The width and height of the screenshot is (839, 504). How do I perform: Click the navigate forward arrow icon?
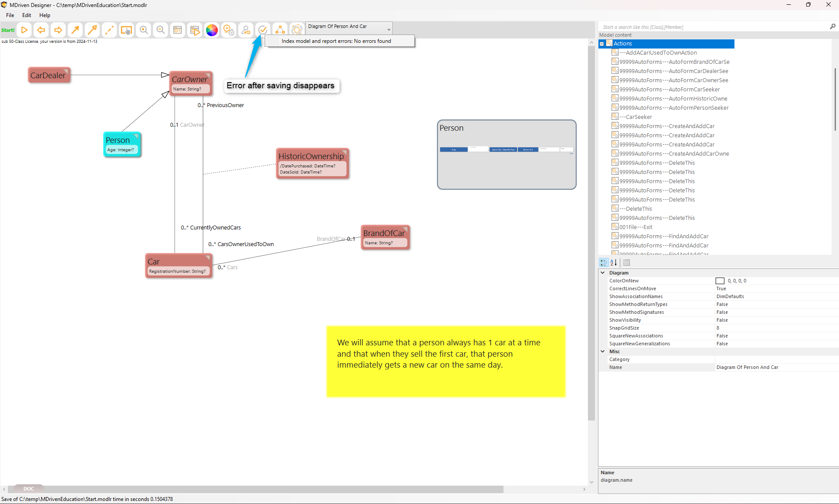point(58,30)
